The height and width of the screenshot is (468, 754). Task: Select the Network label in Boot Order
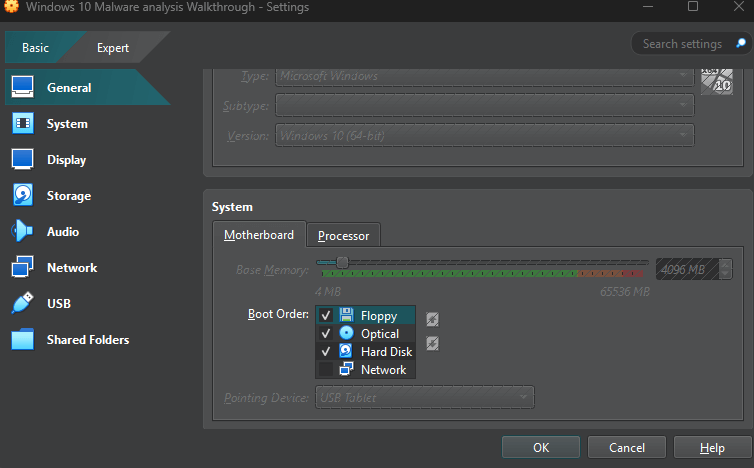[x=384, y=369]
